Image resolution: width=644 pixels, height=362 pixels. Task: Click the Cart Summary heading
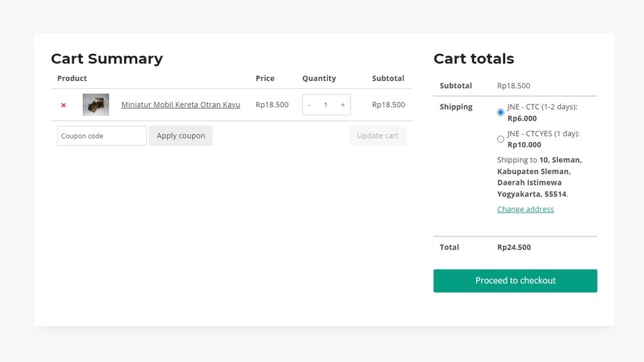pyautogui.click(x=107, y=59)
